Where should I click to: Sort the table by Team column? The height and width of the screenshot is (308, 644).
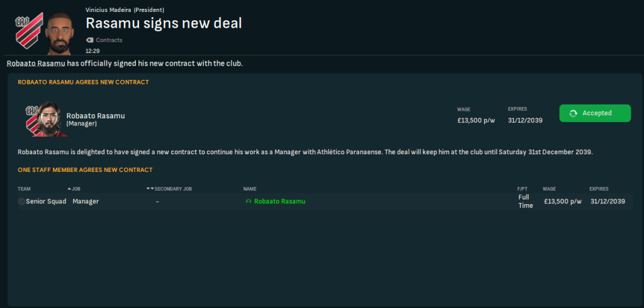coord(24,189)
